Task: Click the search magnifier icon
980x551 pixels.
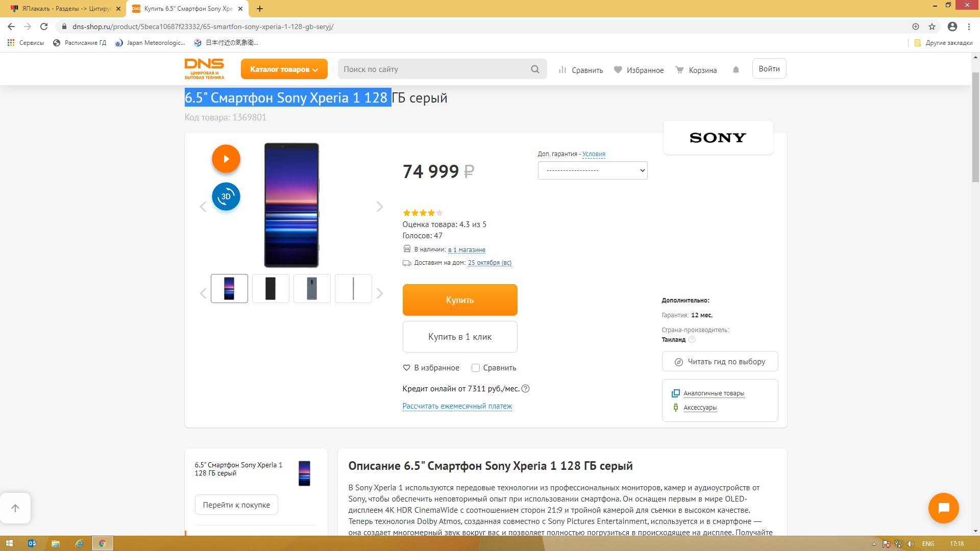Action: tap(535, 69)
